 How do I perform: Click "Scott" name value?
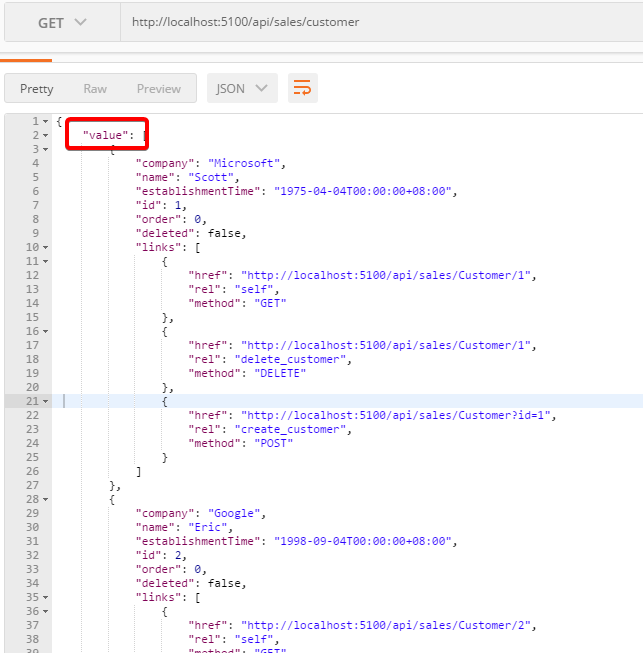[x=211, y=177]
